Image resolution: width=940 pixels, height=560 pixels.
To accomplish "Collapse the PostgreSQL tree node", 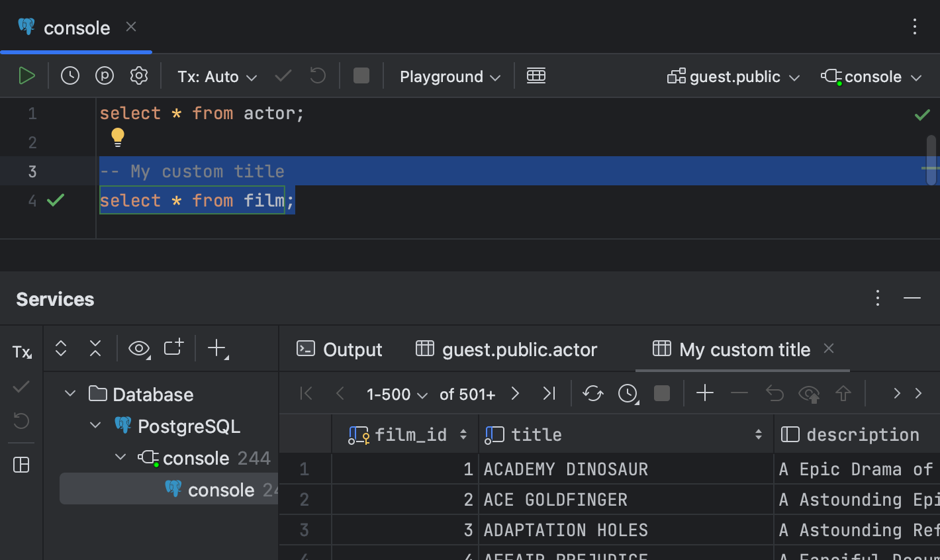I will (x=95, y=426).
